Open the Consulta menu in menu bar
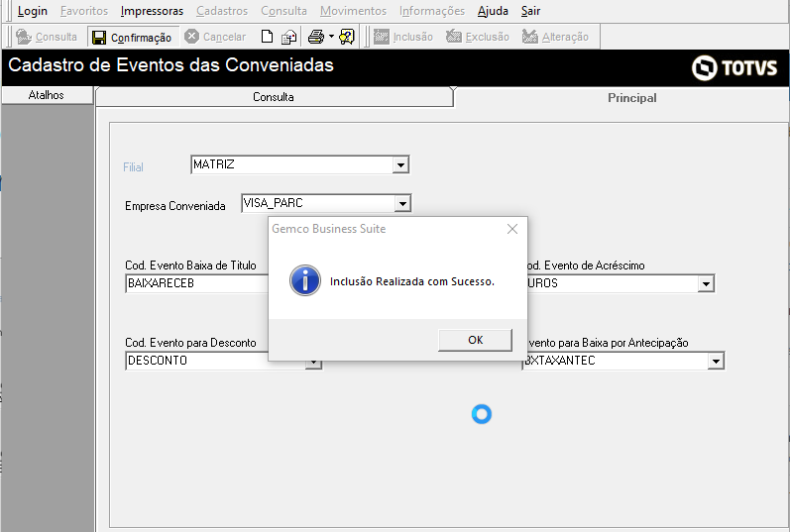This screenshot has height=532, width=790. [x=283, y=11]
